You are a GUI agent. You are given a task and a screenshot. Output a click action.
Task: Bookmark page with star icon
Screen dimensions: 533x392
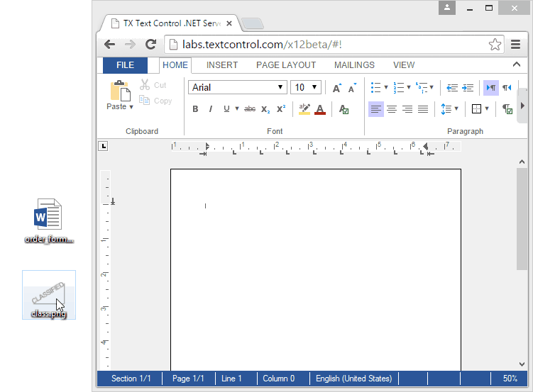click(x=495, y=45)
